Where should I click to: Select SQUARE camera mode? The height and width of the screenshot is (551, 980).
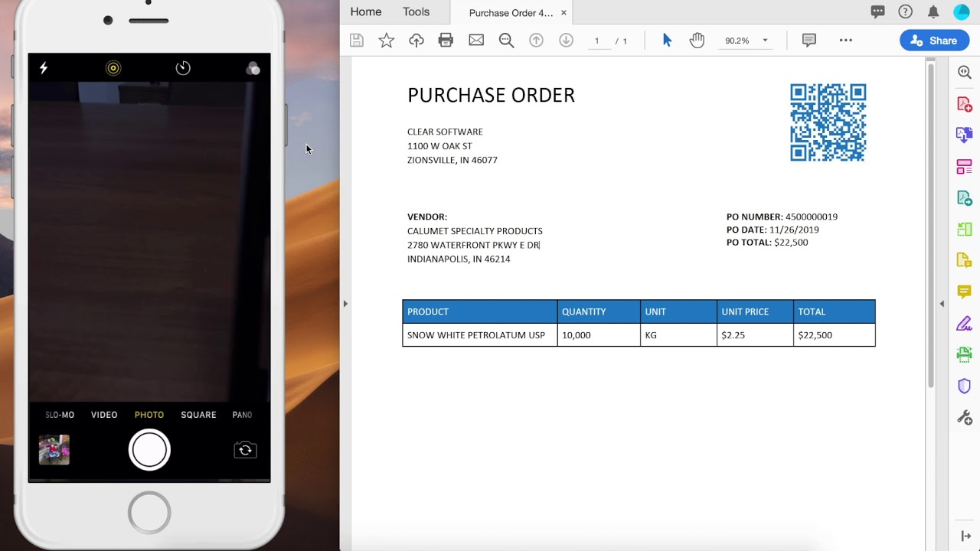198,415
